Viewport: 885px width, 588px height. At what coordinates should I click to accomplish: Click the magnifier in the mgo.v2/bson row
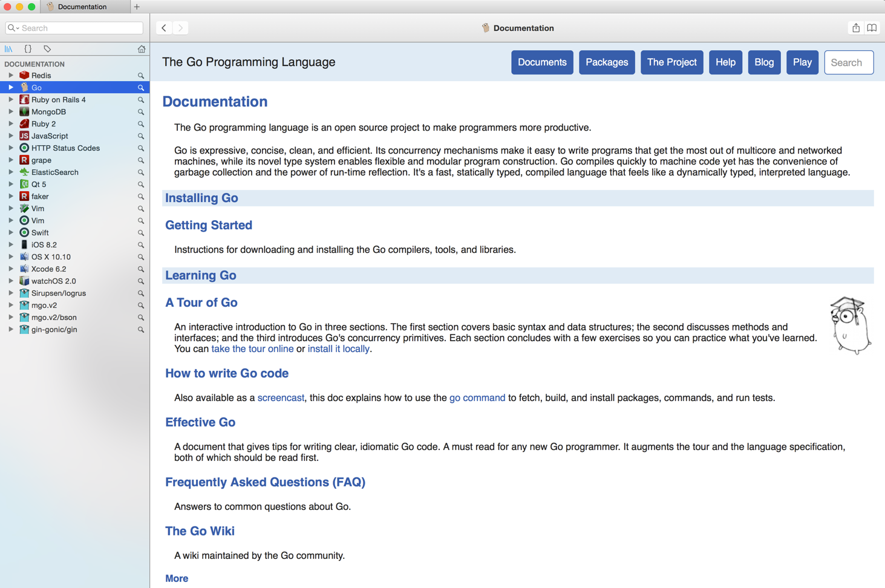[141, 318]
